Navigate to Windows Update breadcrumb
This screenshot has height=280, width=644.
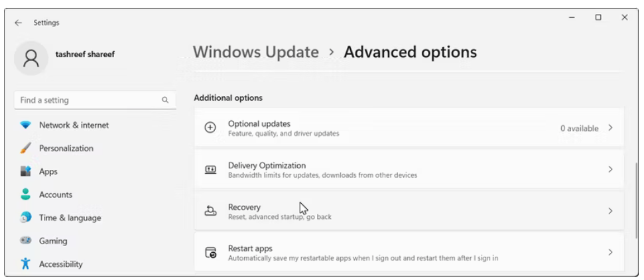(255, 52)
